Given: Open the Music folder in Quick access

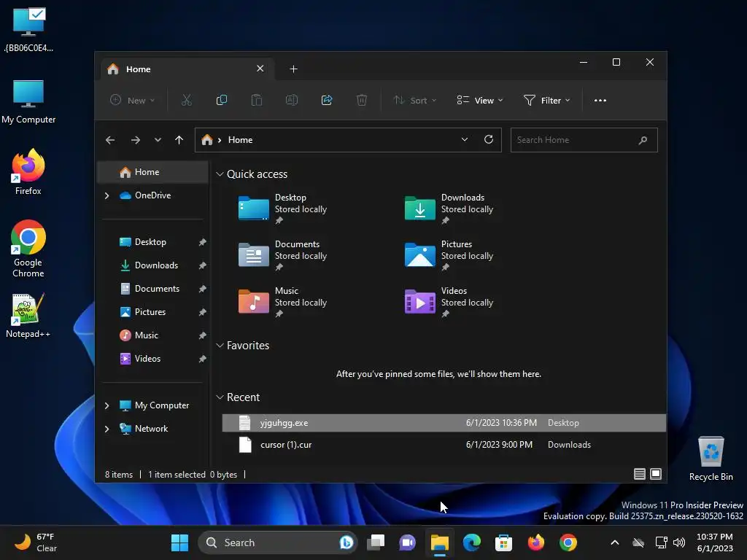Looking at the screenshot, I should pos(282,302).
